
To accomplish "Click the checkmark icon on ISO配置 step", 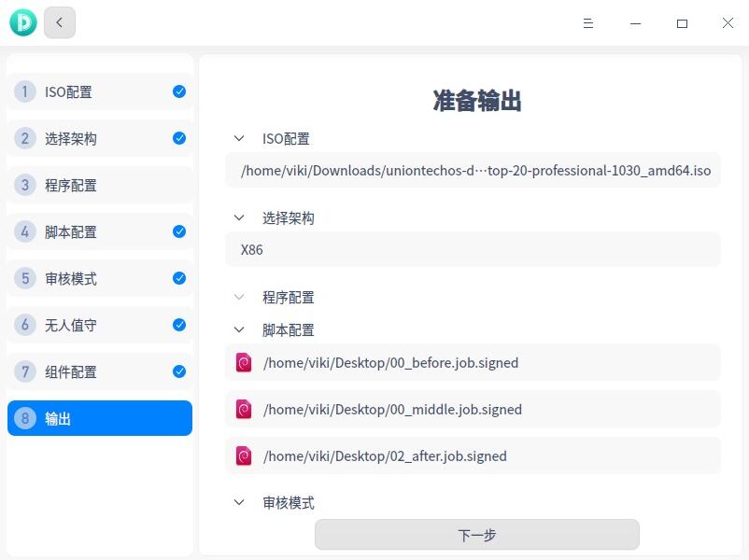I will tap(178, 91).
